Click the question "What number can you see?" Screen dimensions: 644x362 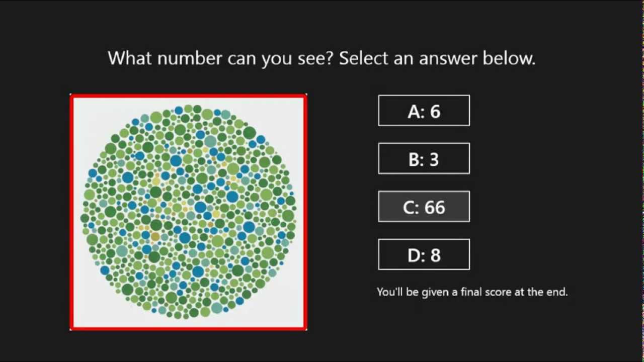[221, 58]
